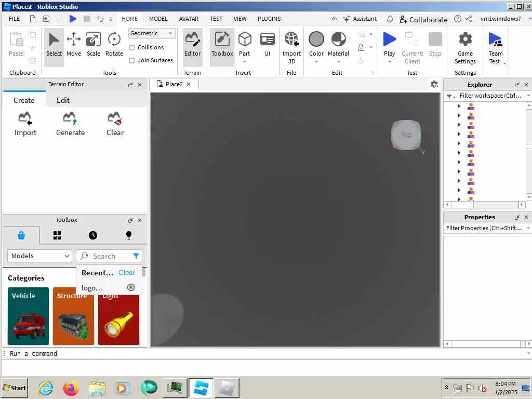The height and width of the screenshot is (399, 532).
Task: Open search filter funnel in Toolbox
Action: pyautogui.click(x=136, y=256)
